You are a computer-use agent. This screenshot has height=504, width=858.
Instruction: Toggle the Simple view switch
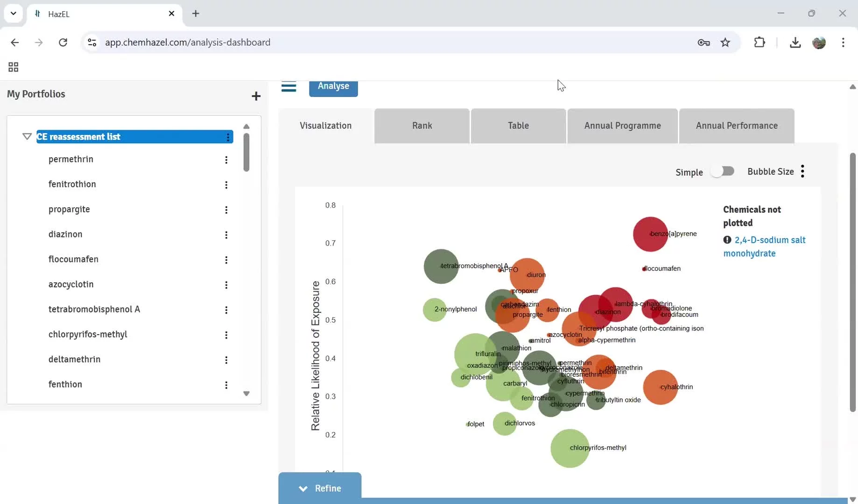point(723,171)
